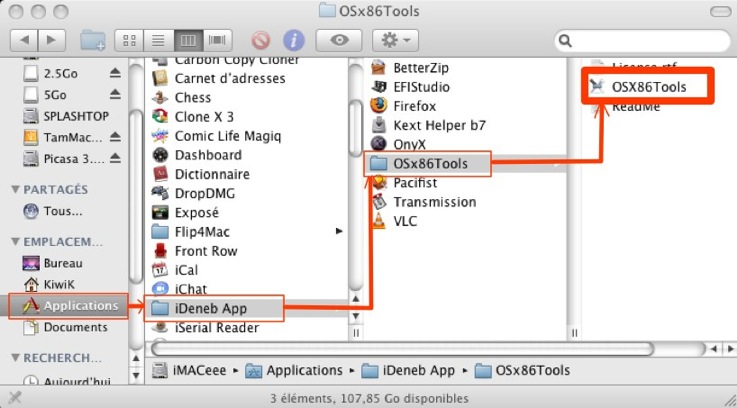Click OSx86Tools in the path bar
Image resolution: width=737 pixels, height=408 pixels.
click(x=523, y=370)
